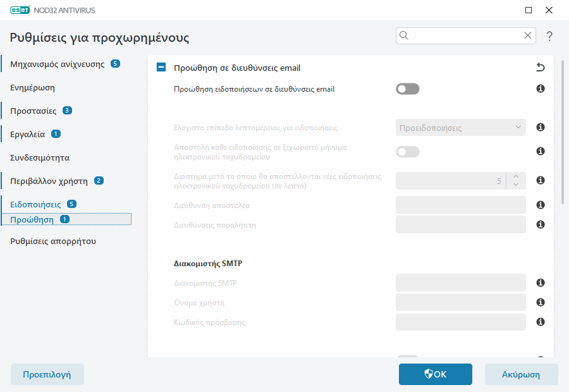Click the info icon for Όνομα χρήστη
This screenshot has height=392, width=569.
[x=541, y=302]
